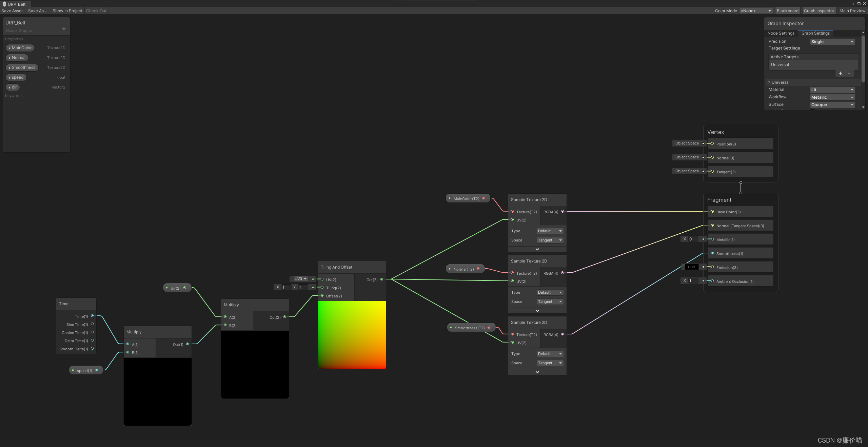The image size is (868, 447).
Task: Toggle the Graph Inspector panel
Action: 818,11
